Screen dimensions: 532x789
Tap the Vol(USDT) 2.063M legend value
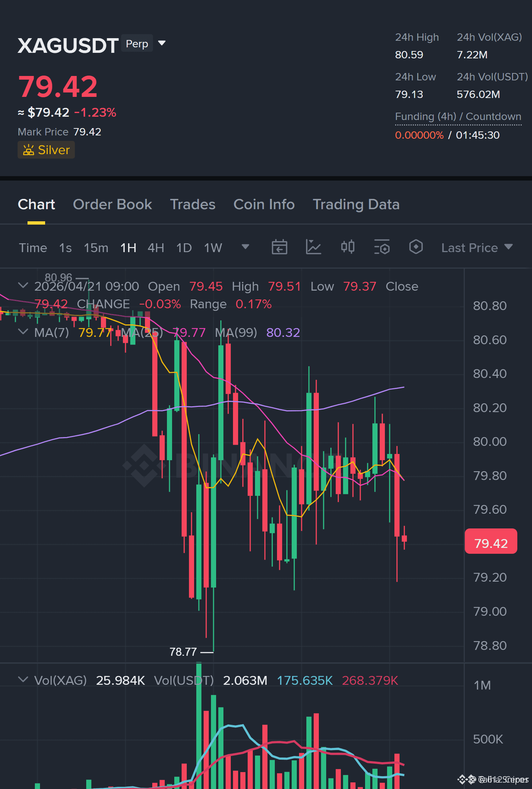pyautogui.click(x=245, y=681)
